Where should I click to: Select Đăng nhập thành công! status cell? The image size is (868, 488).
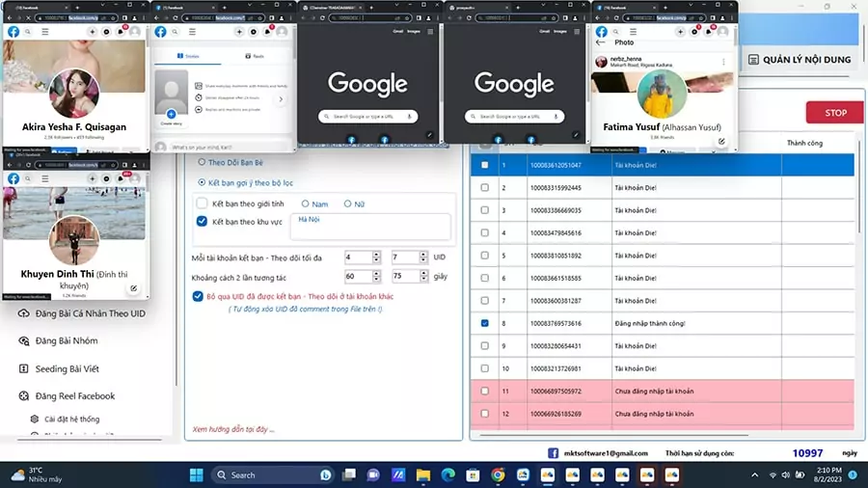(696, 323)
